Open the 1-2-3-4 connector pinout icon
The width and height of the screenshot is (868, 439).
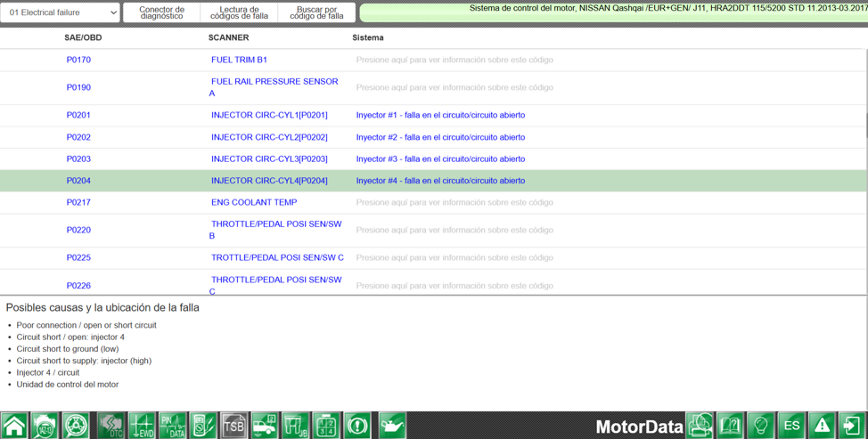tap(326, 426)
